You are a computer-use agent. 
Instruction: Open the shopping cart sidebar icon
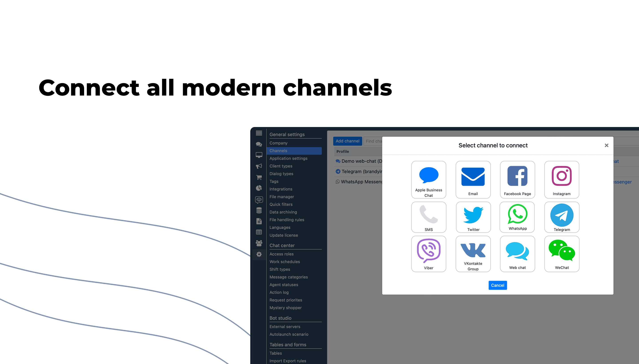click(x=259, y=177)
